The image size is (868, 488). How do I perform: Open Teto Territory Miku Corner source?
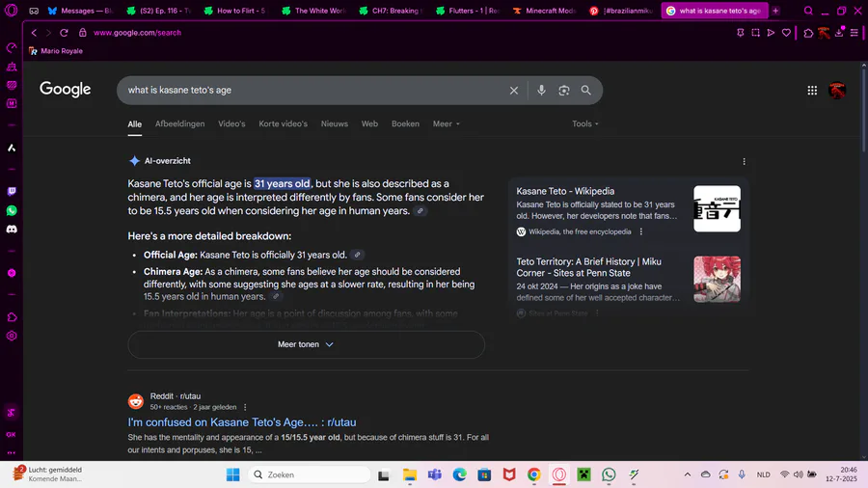[x=589, y=267]
